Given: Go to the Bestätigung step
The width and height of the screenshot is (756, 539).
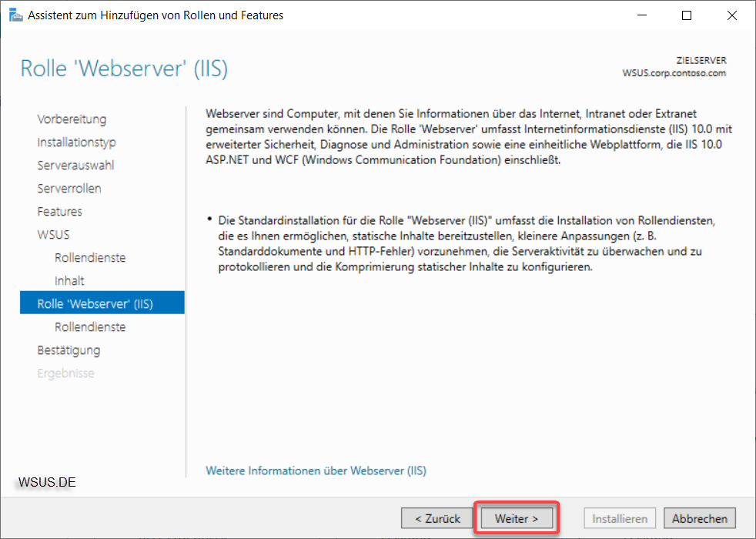Looking at the screenshot, I should coord(69,350).
